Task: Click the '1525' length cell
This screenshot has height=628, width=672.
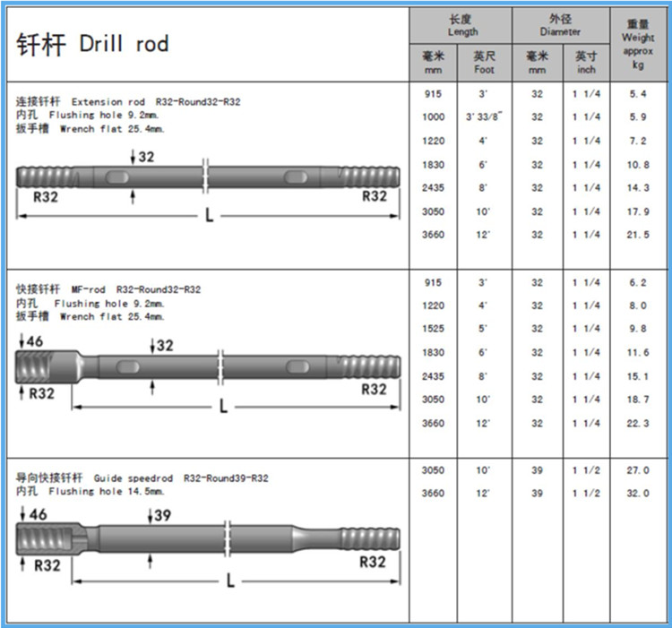Action: (434, 329)
